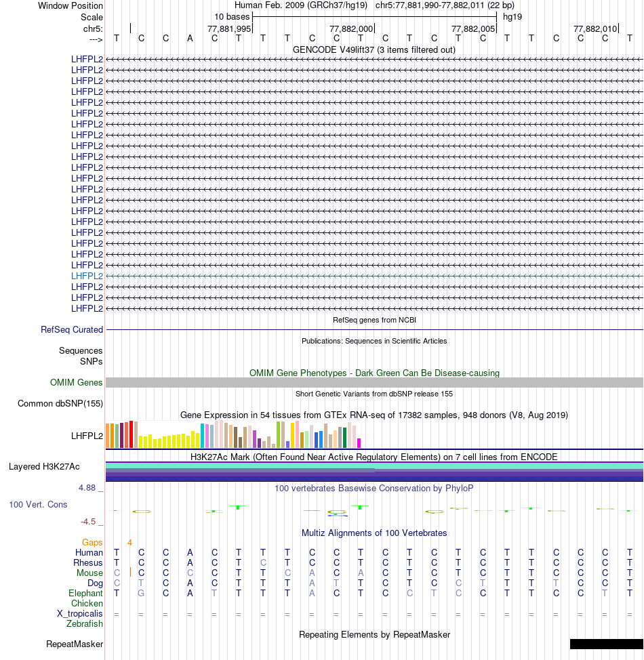Click the 'Common dbSNP(155)' track label

60,404
